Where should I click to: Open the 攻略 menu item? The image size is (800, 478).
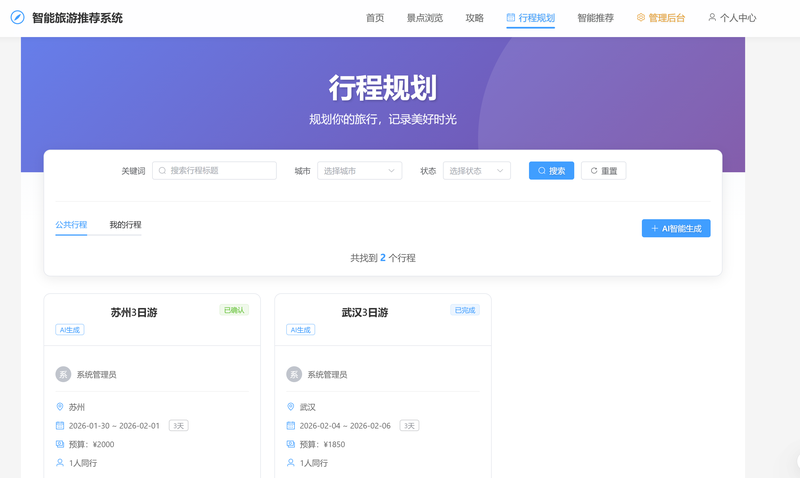point(474,18)
